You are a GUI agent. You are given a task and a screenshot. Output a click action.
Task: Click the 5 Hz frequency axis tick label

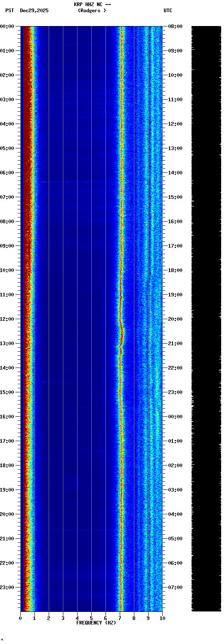click(x=91, y=618)
